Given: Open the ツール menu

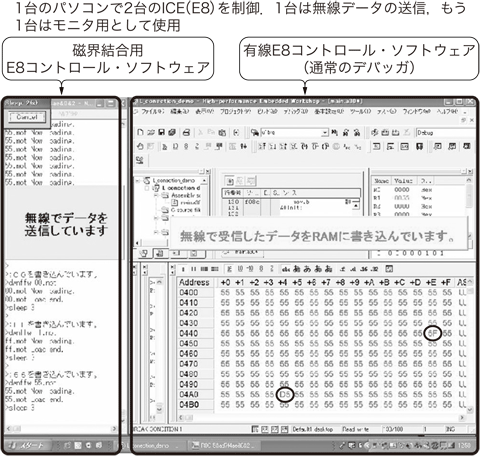Looking at the screenshot, I should pyautogui.click(x=360, y=112).
